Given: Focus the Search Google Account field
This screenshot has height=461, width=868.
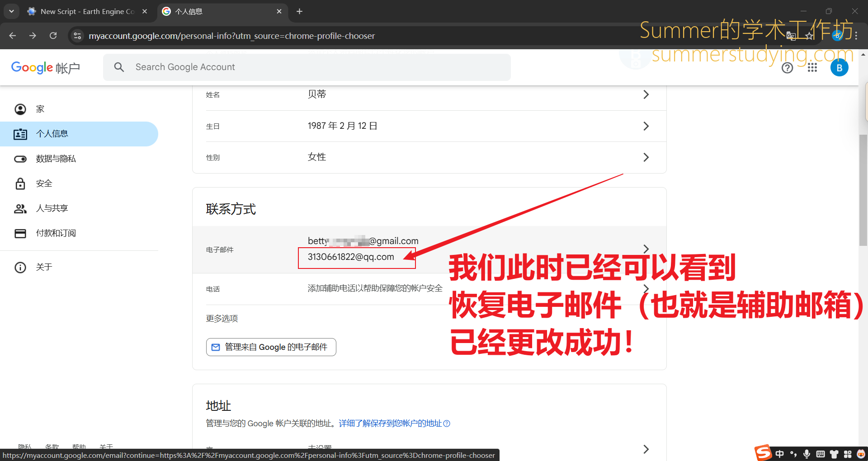Looking at the screenshot, I should (307, 67).
